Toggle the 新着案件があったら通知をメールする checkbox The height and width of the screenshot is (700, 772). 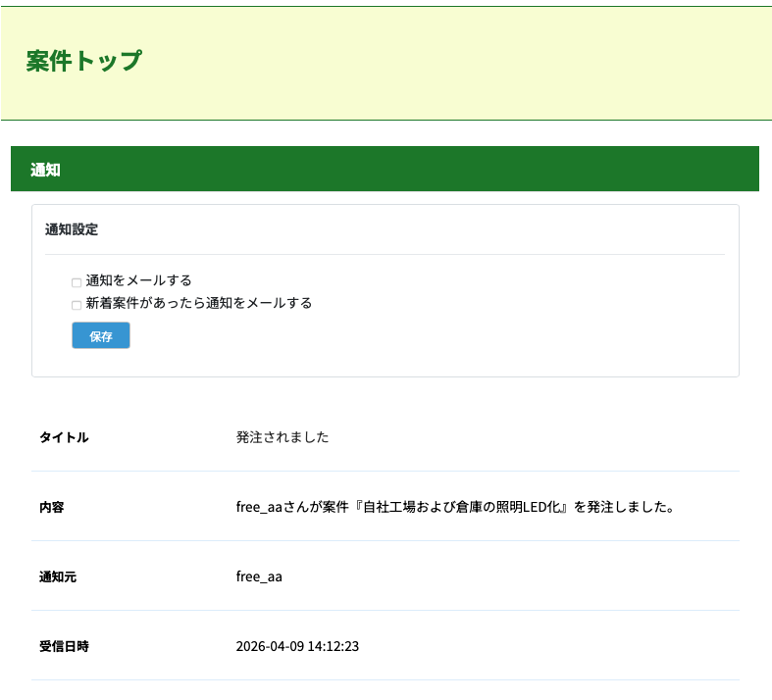pyautogui.click(x=77, y=305)
